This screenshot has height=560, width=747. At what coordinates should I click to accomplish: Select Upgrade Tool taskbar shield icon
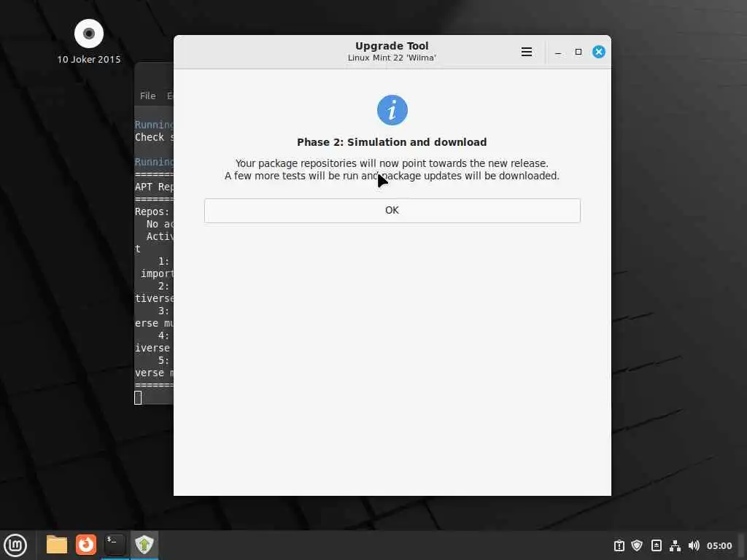coord(144,545)
